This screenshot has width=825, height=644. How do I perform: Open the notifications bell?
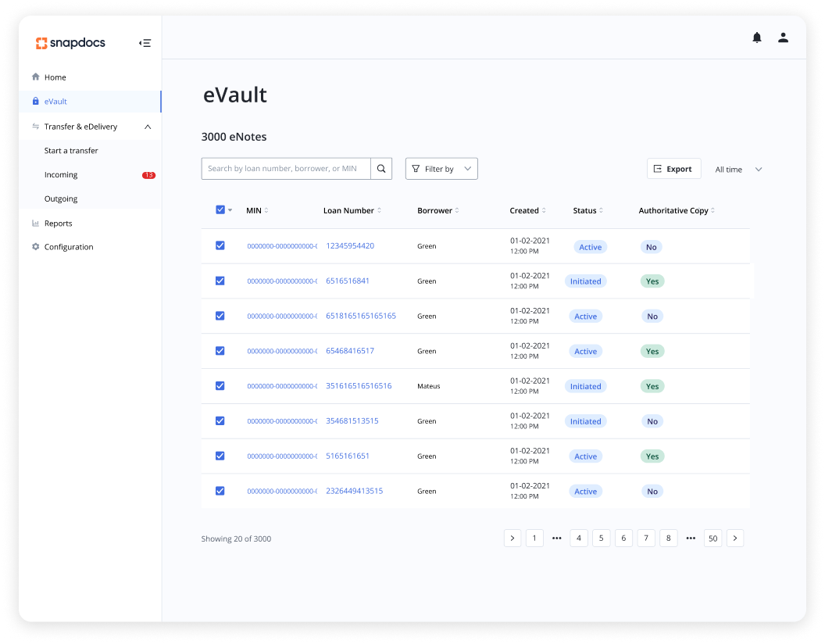point(756,37)
